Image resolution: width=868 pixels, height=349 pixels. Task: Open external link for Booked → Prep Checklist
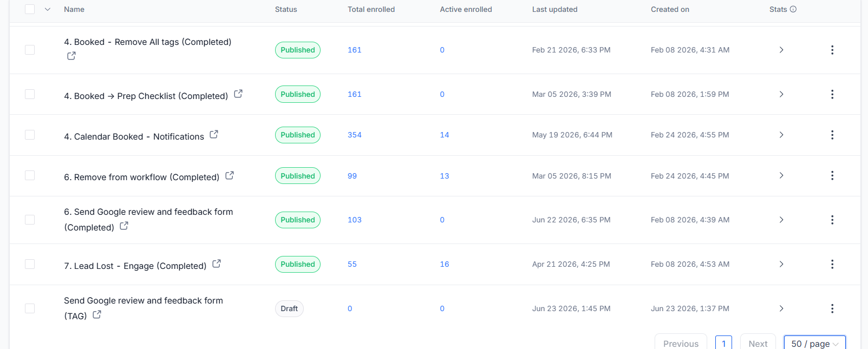click(x=238, y=94)
